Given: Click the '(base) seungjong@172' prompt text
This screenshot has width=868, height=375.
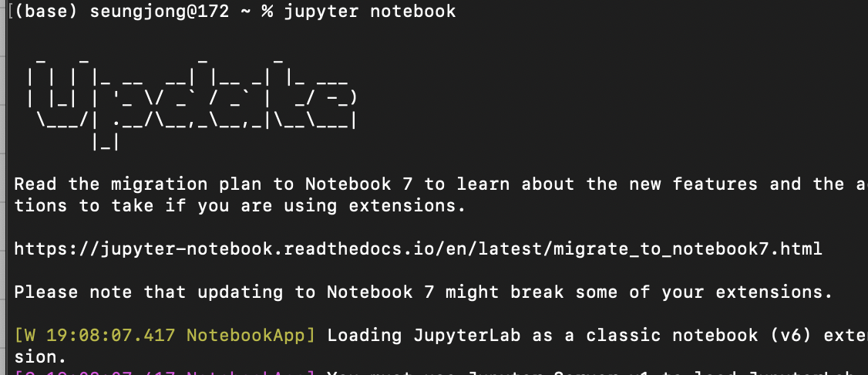Looking at the screenshot, I should point(122,11).
